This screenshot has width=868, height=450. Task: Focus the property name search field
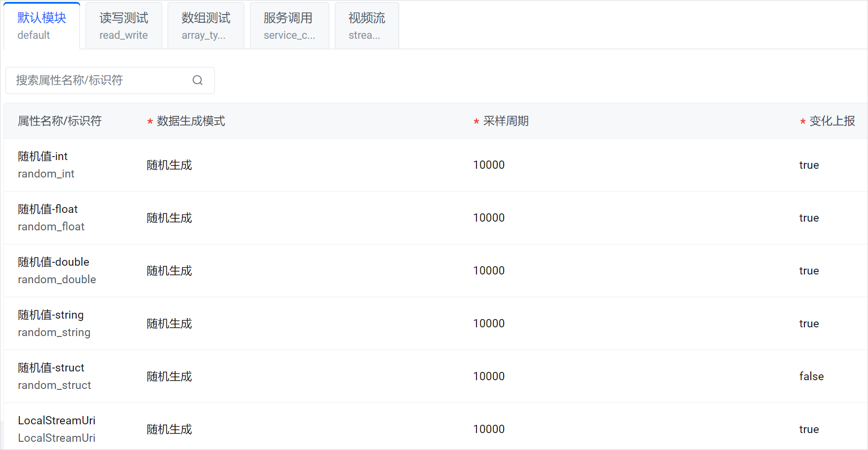tap(110, 80)
